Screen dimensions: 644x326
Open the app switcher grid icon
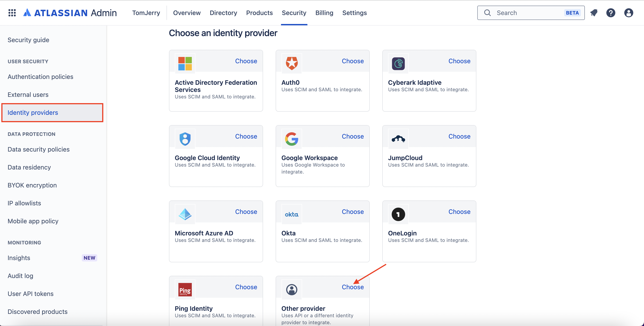click(x=12, y=13)
